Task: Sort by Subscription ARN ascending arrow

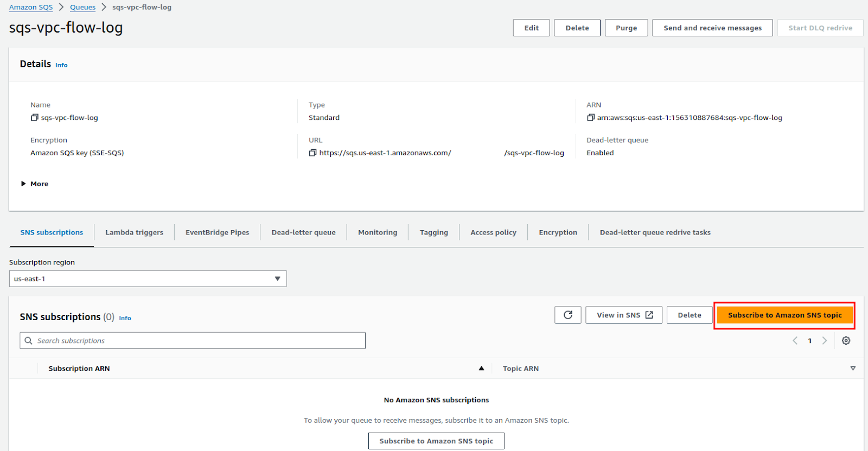Action: pos(481,369)
